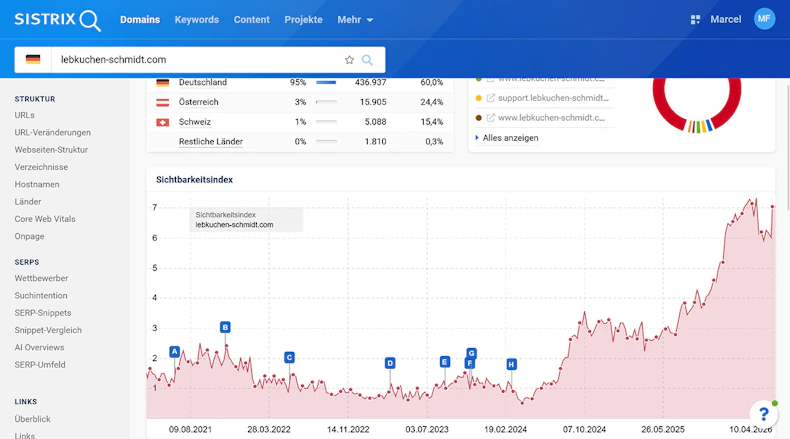Open Webseiten-Struktur in the sidebar
This screenshot has height=439, width=790.
click(x=51, y=150)
